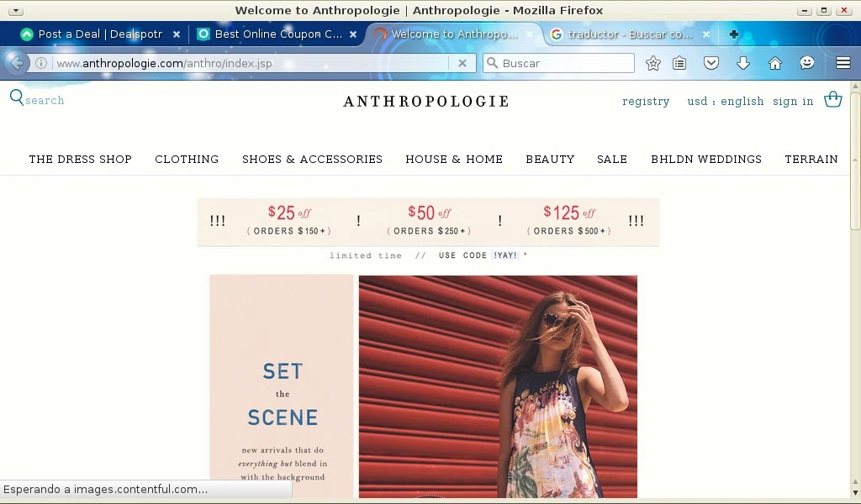The height and width of the screenshot is (504, 861).
Task: Switch to the Post a Deal | Dealspotr tab
Action: point(100,34)
